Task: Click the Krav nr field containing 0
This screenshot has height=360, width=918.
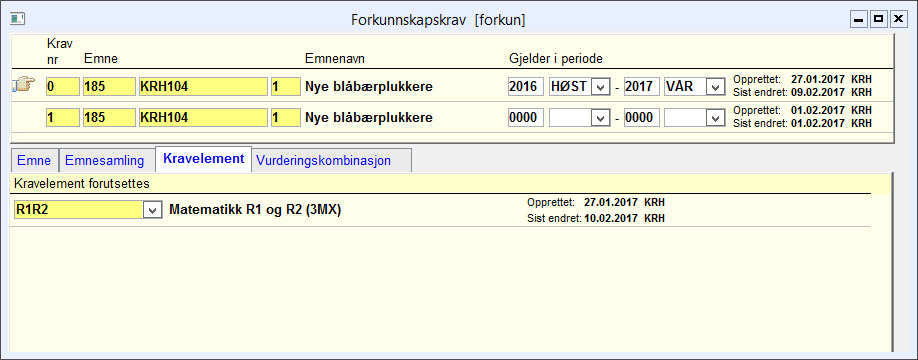Action: click(63, 87)
